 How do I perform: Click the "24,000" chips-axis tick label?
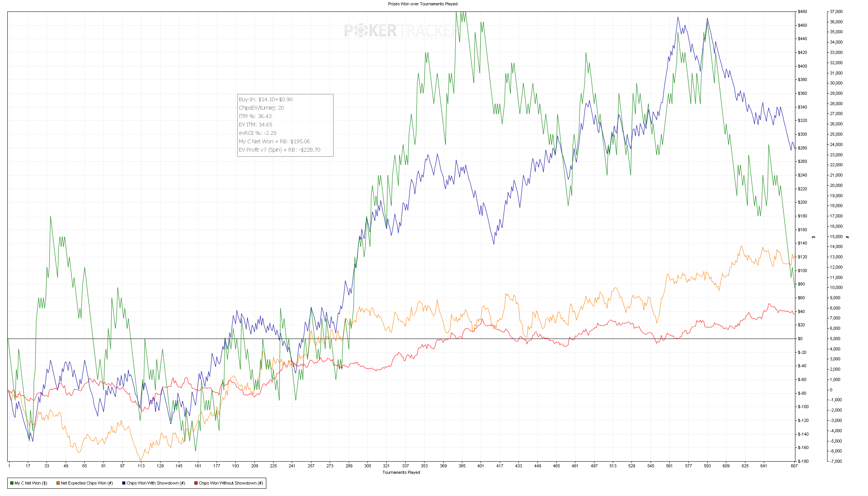point(836,144)
